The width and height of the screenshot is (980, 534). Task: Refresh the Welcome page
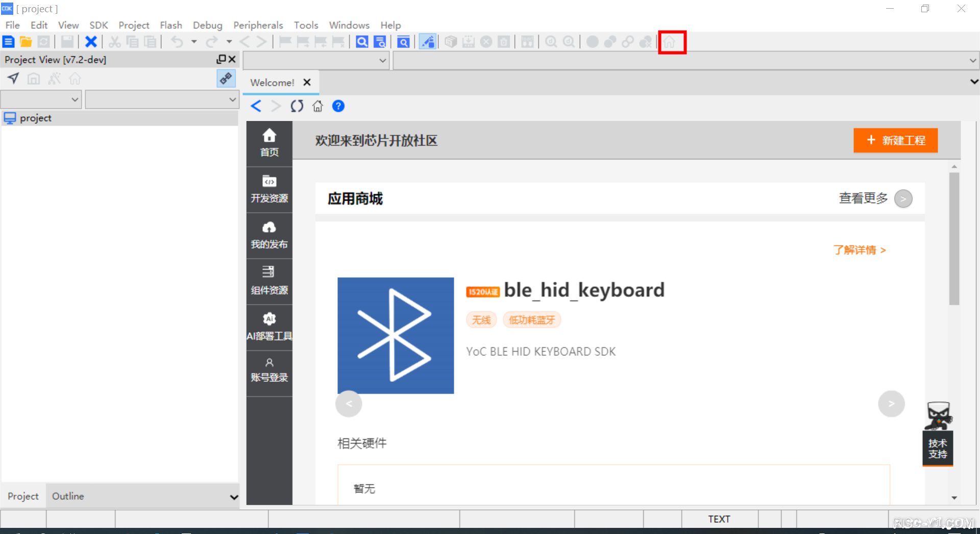(x=297, y=106)
